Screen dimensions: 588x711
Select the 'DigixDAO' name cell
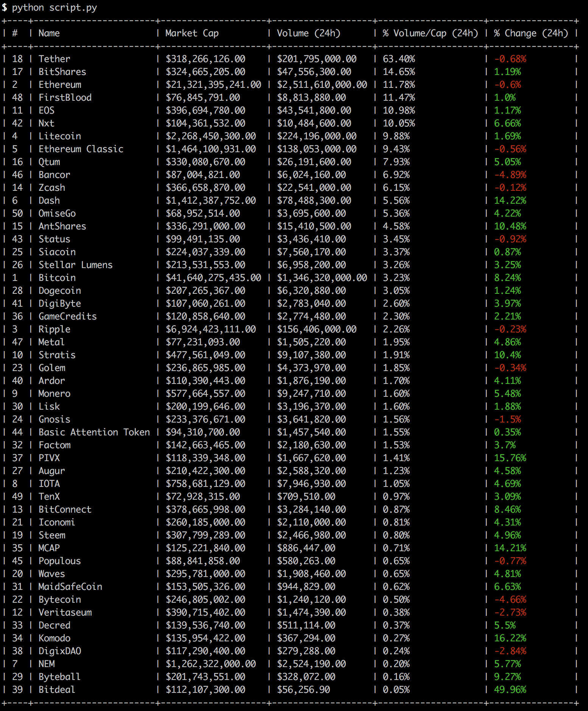(x=60, y=651)
